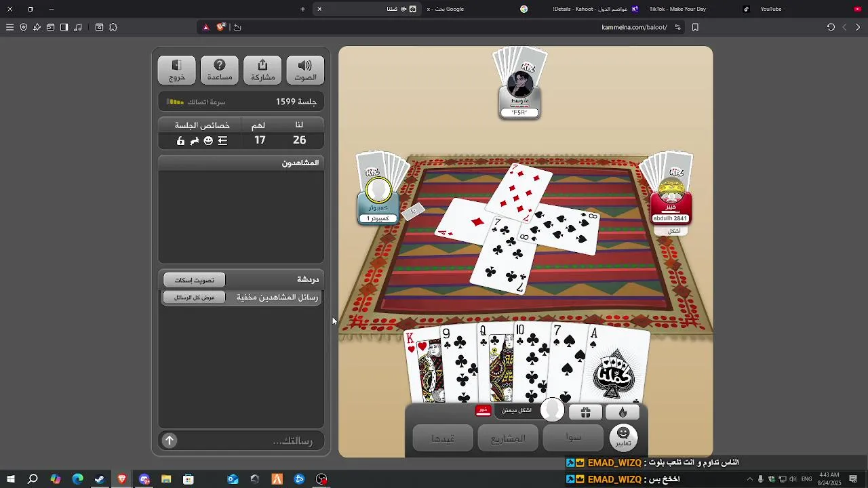Click the قيدها button

[x=443, y=439]
